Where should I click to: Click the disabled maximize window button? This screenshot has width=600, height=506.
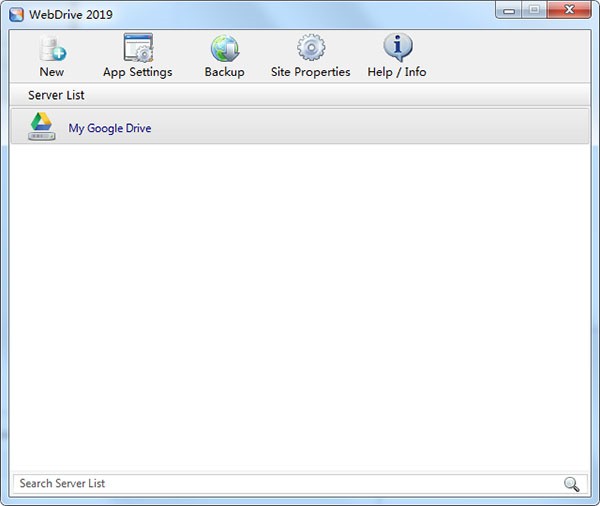click(534, 10)
